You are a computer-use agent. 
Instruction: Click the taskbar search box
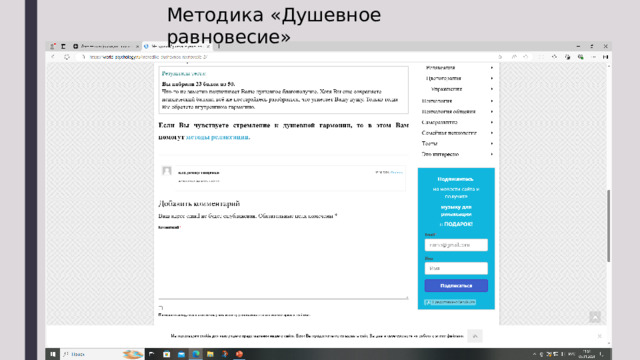pos(102,354)
